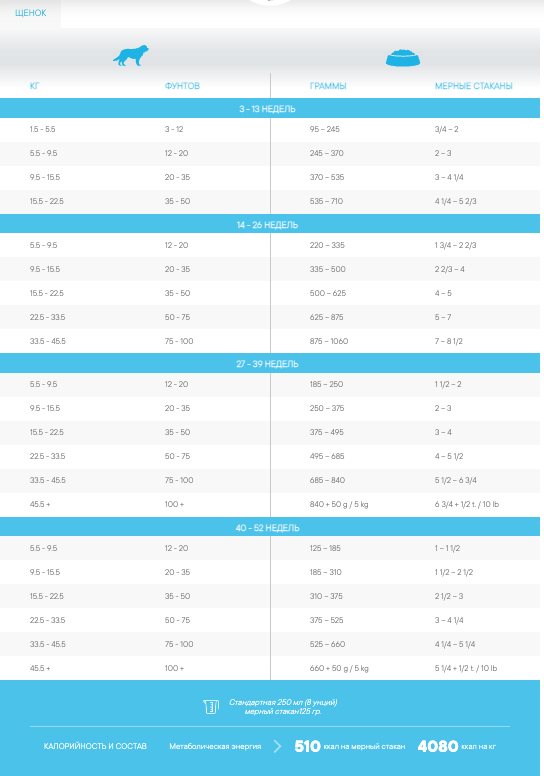Click the Метаболическая энергия text
The image size is (544, 776).
(215, 746)
